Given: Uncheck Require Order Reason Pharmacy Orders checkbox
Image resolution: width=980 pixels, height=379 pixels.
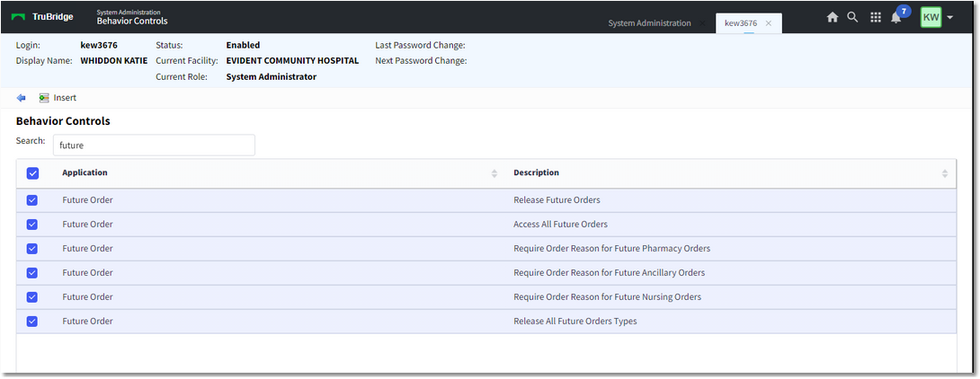Looking at the screenshot, I should point(32,249).
